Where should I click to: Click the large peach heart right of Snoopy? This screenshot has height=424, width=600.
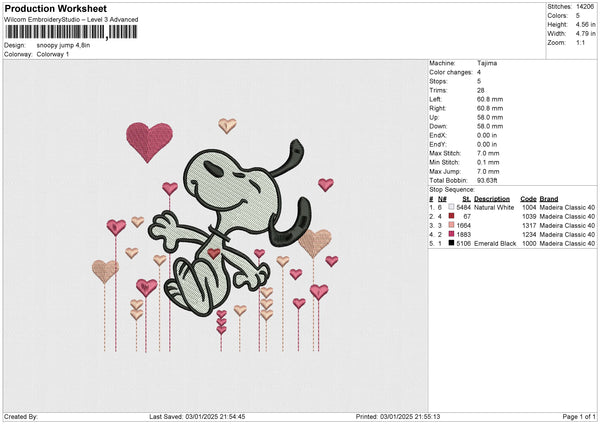click(x=315, y=242)
